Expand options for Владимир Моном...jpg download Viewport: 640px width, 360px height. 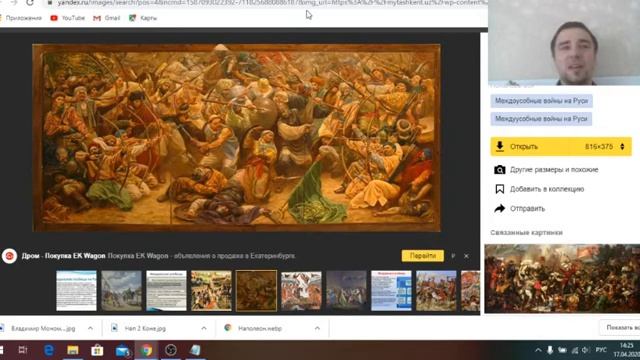point(90,328)
